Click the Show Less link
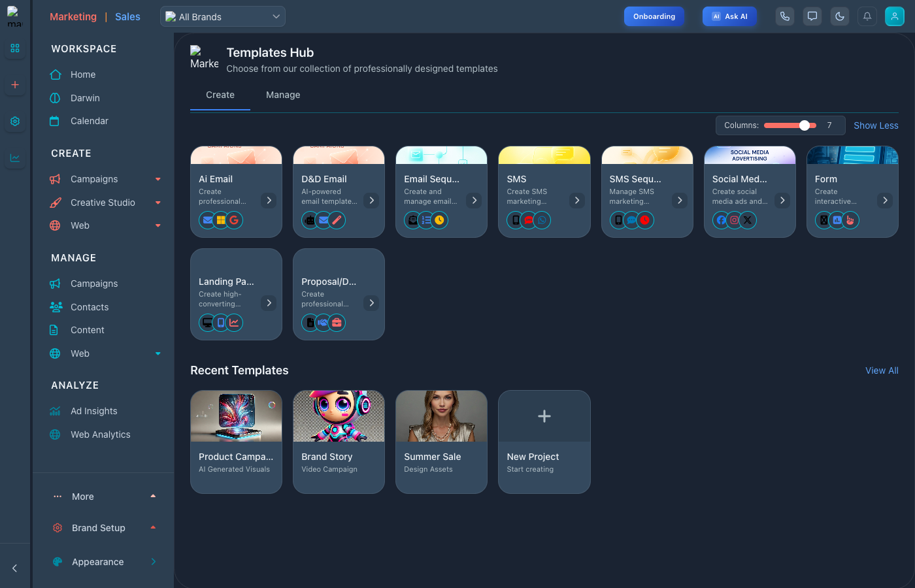Viewport: 915px width, 588px height. click(876, 125)
